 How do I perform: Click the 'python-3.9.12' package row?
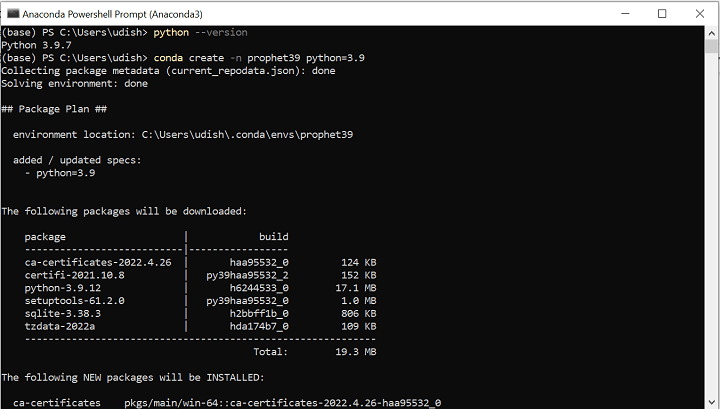pyautogui.click(x=200, y=288)
